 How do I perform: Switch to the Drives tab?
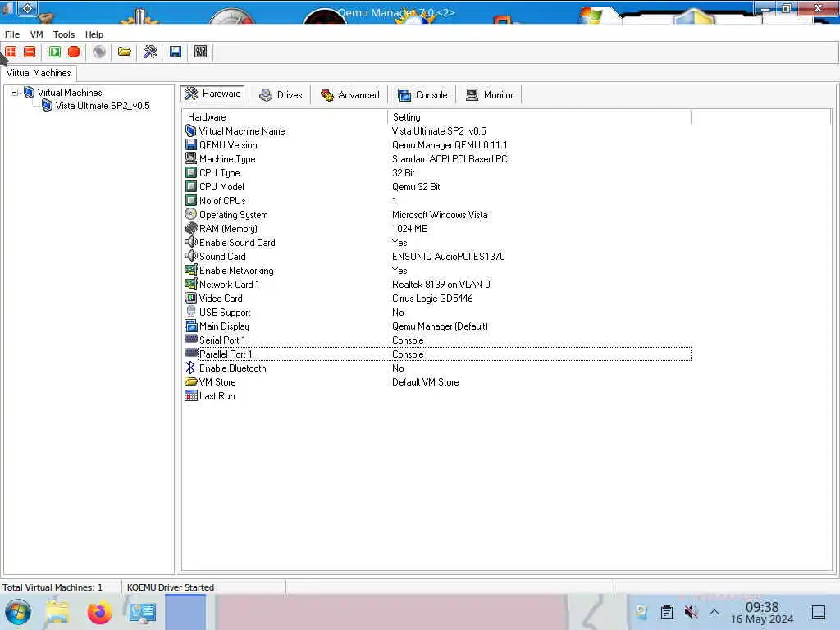pos(281,95)
